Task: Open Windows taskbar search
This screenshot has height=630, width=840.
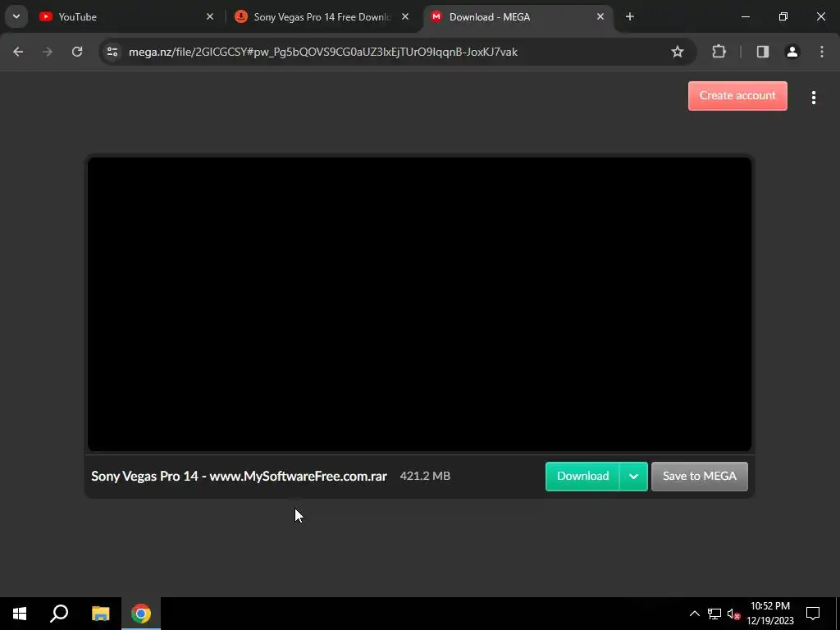Action: coord(59,614)
